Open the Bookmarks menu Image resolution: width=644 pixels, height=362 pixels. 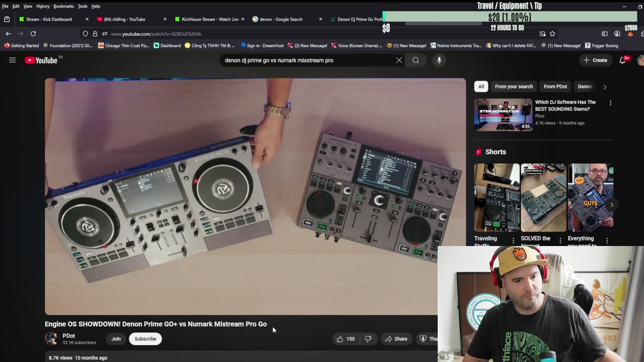(63, 6)
